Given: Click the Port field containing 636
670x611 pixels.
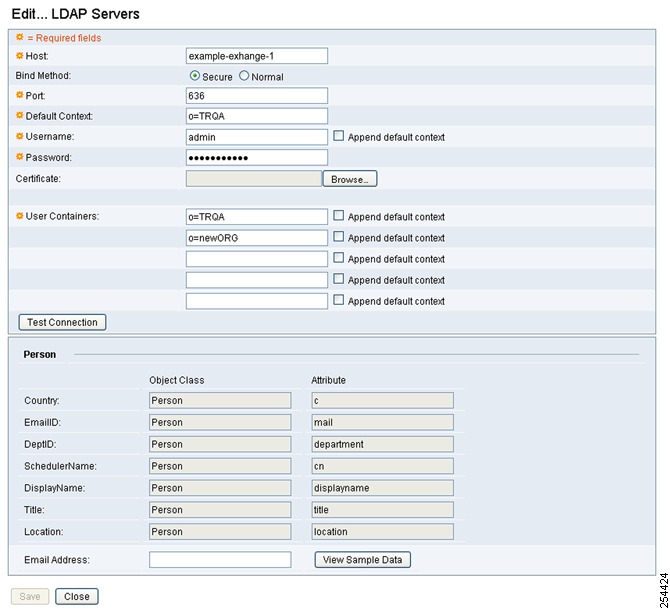Looking at the screenshot, I should [x=257, y=96].
